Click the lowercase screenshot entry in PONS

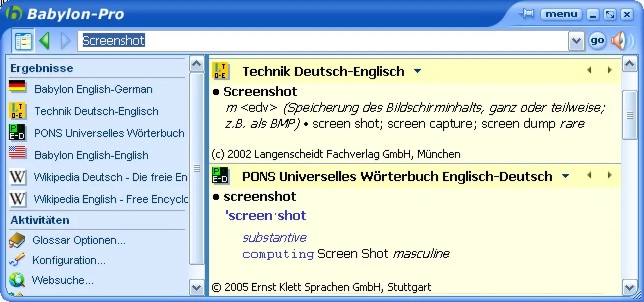(260, 196)
